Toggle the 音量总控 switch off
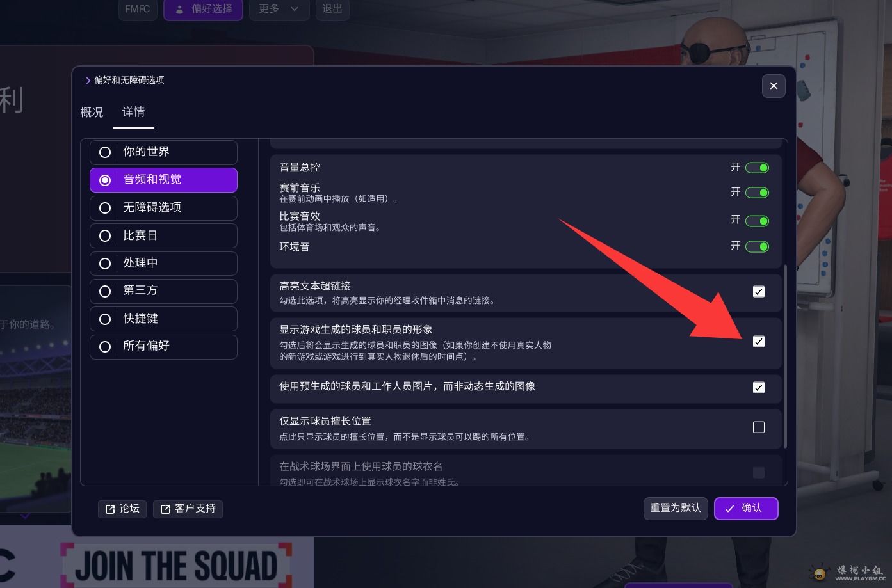 click(x=757, y=168)
